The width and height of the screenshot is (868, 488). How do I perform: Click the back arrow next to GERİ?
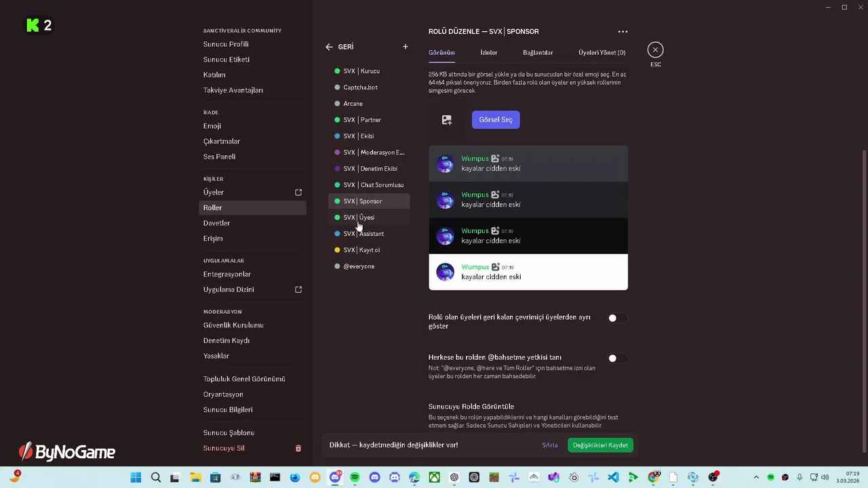(x=329, y=47)
